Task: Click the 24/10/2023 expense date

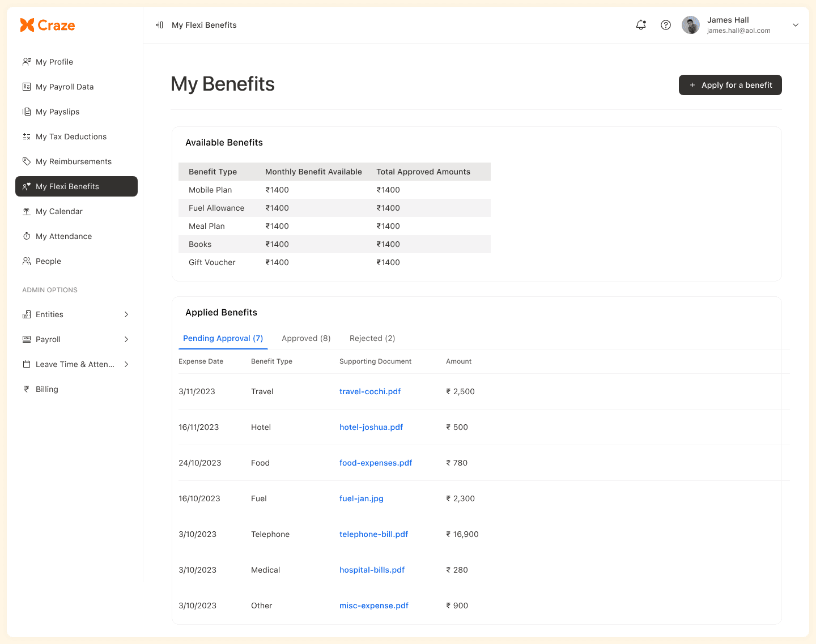Action: 200,463
